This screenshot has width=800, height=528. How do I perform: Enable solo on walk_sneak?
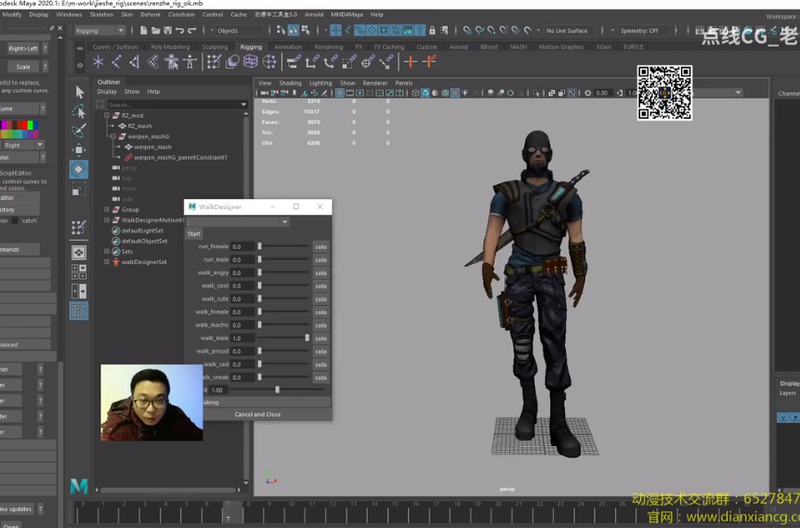pyautogui.click(x=320, y=378)
